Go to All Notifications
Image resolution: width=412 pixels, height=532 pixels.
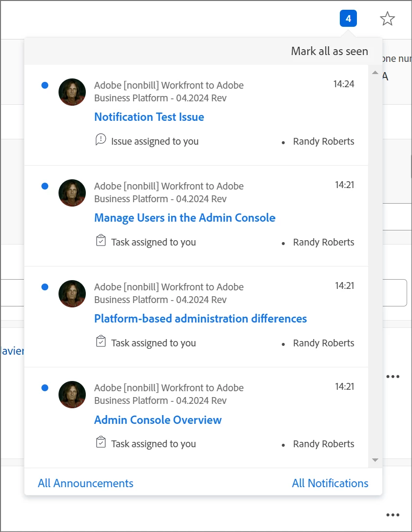pos(330,483)
